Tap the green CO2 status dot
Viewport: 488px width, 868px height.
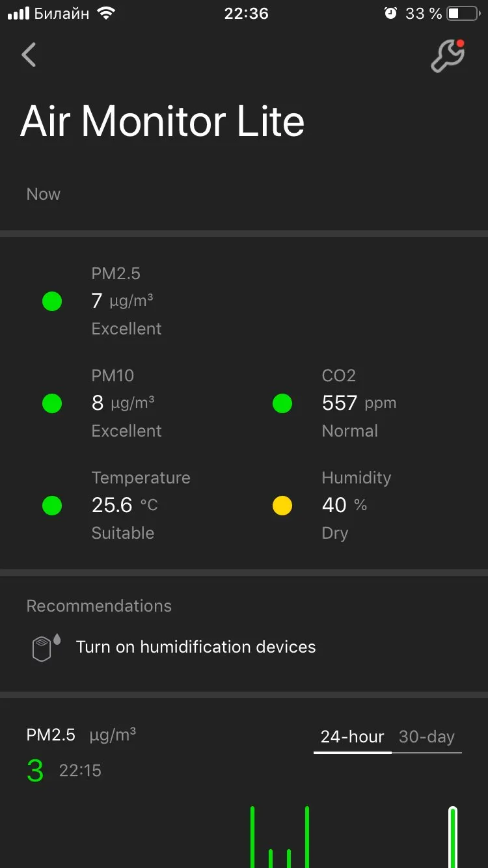click(282, 403)
